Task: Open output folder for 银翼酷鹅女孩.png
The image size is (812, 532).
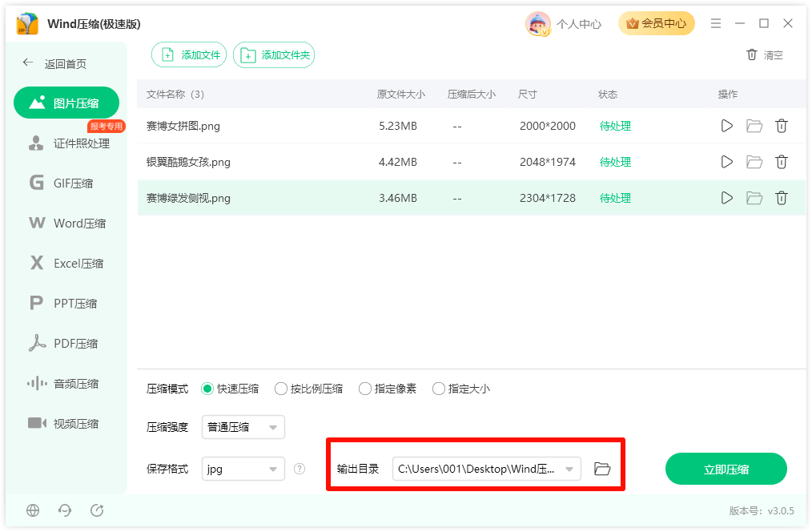Action: click(754, 162)
